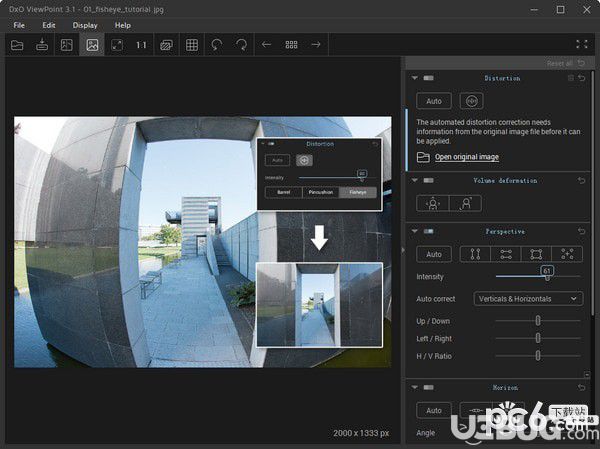Toggle Volume deformation on/off switch
This screenshot has height=449, width=600.
(429, 180)
